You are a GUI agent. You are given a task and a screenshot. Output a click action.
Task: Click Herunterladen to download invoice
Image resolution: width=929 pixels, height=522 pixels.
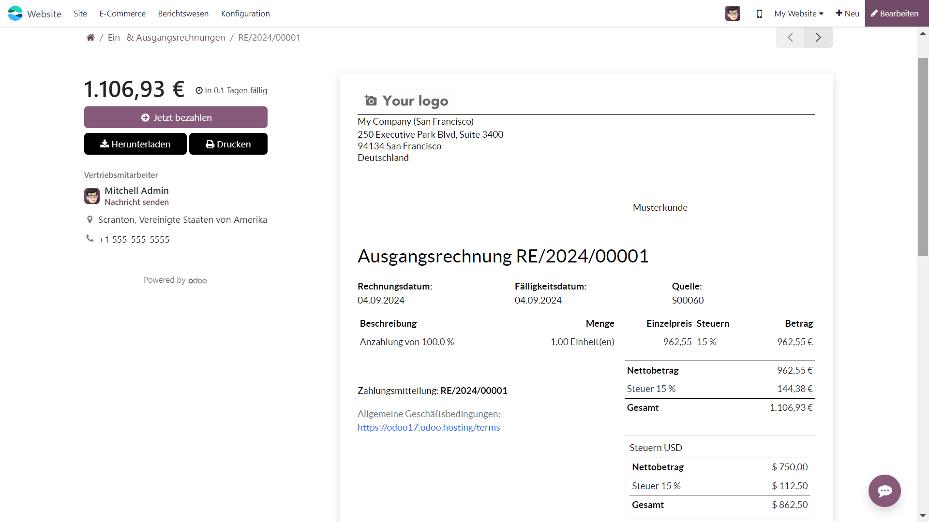[136, 144]
